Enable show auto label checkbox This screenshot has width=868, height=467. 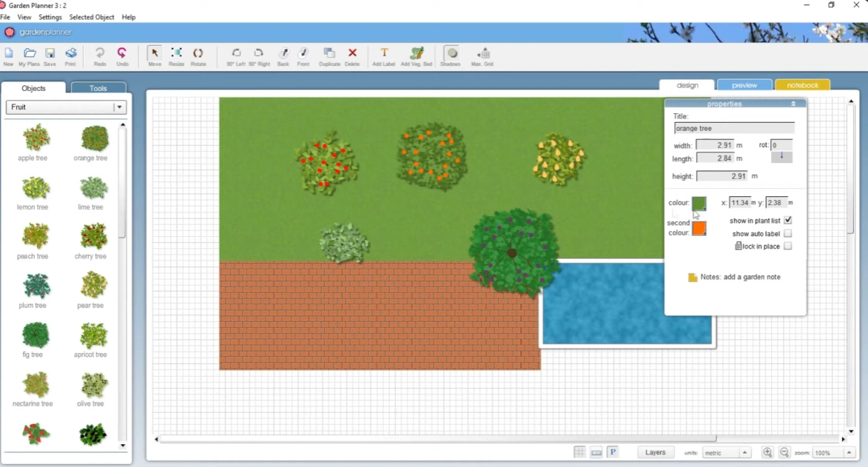click(788, 234)
